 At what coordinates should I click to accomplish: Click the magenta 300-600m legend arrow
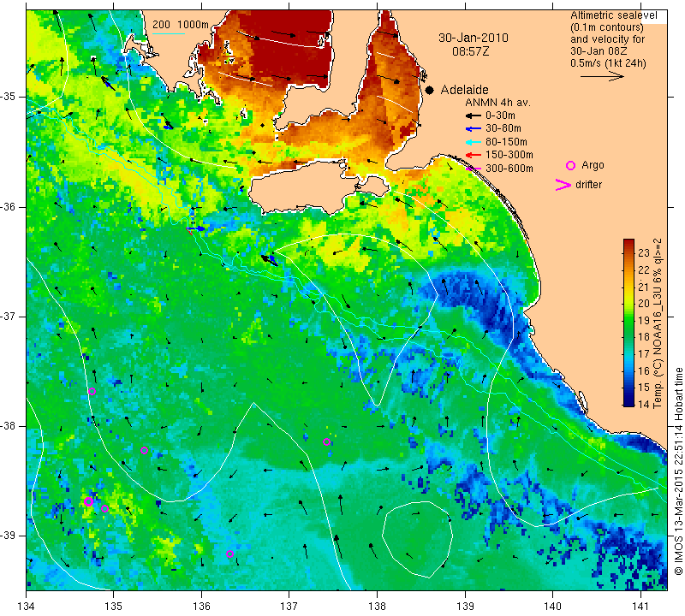pos(473,169)
